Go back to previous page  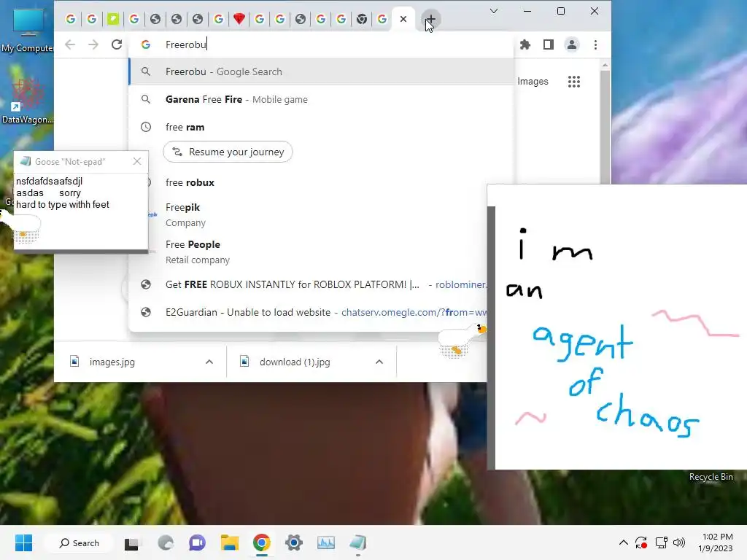click(x=70, y=44)
